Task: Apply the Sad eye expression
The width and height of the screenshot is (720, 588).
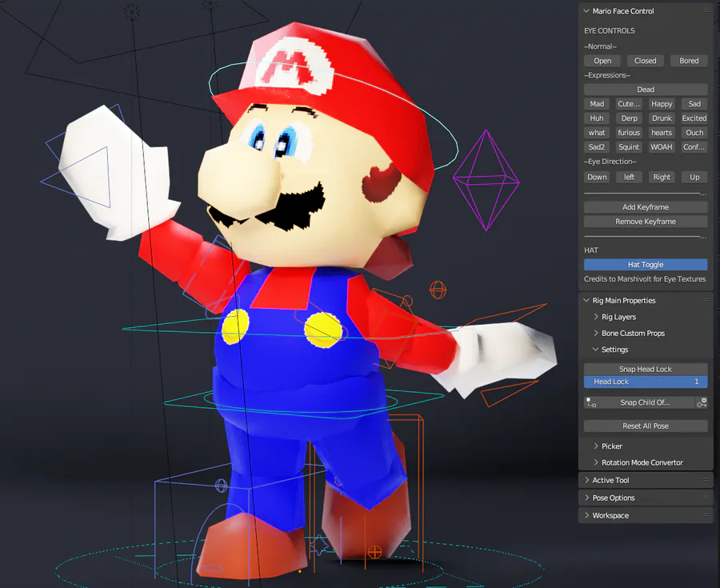Action: (x=694, y=104)
